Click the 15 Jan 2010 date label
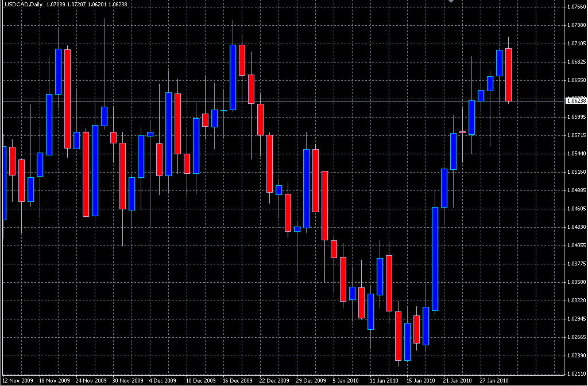The height and width of the screenshot is (386, 588). 421,381
